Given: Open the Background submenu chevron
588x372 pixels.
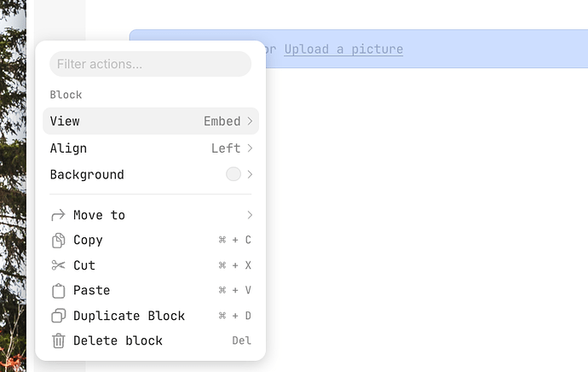Looking at the screenshot, I should [x=250, y=174].
